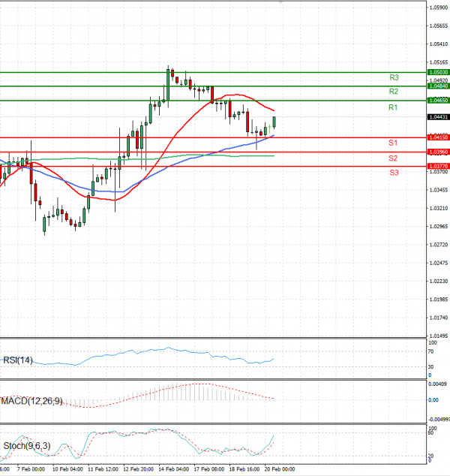Select the green 1.04650 price tag

point(438,100)
